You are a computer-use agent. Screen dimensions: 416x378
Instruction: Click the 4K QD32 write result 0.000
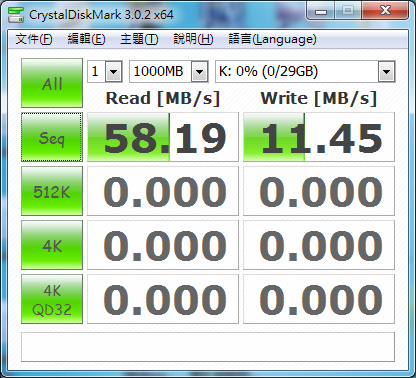point(319,299)
